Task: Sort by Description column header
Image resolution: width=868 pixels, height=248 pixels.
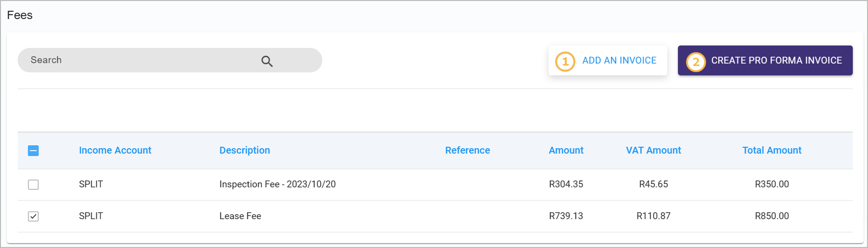Action: coord(244,150)
